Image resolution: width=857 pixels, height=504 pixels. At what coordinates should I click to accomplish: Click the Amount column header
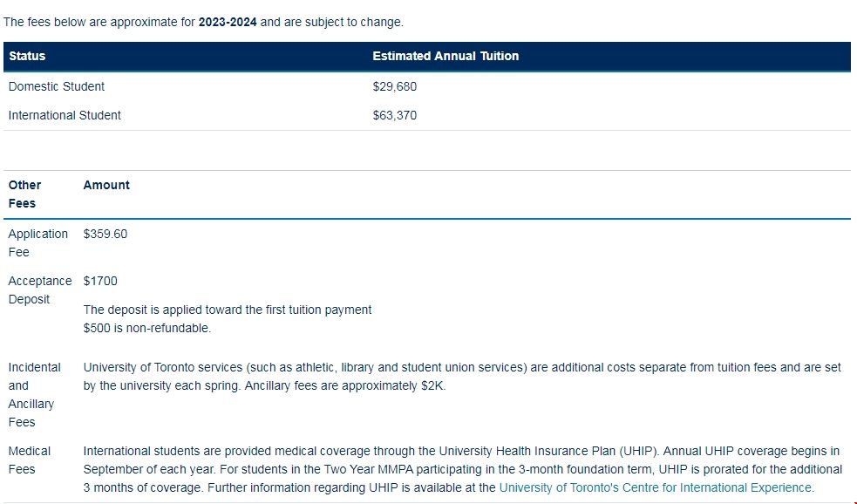click(106, 185)
